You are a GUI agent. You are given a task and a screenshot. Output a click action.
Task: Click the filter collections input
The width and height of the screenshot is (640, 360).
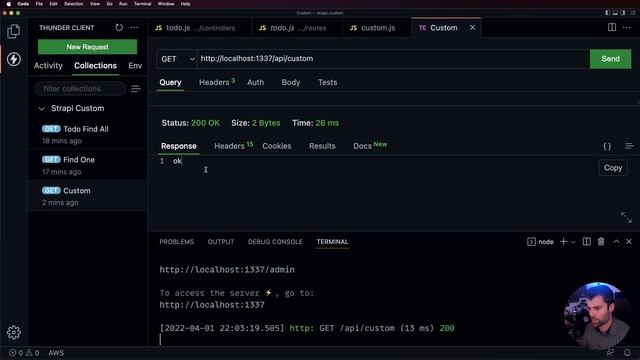(80, 89)
